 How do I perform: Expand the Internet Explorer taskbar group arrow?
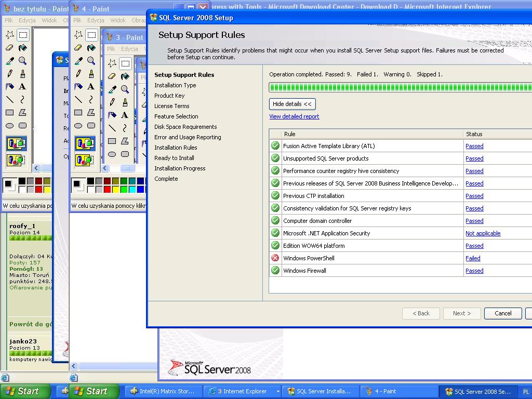click(x=278, y=391)
